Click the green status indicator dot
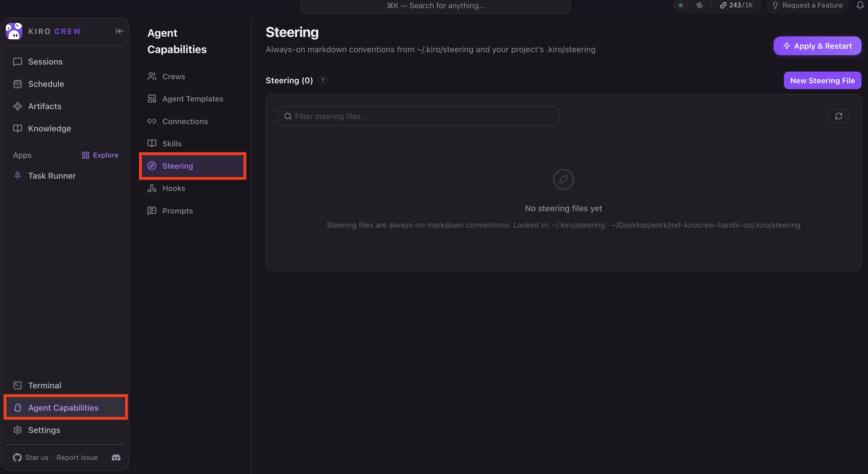Screen dimensions: 868x474 [x=680, y=5]
